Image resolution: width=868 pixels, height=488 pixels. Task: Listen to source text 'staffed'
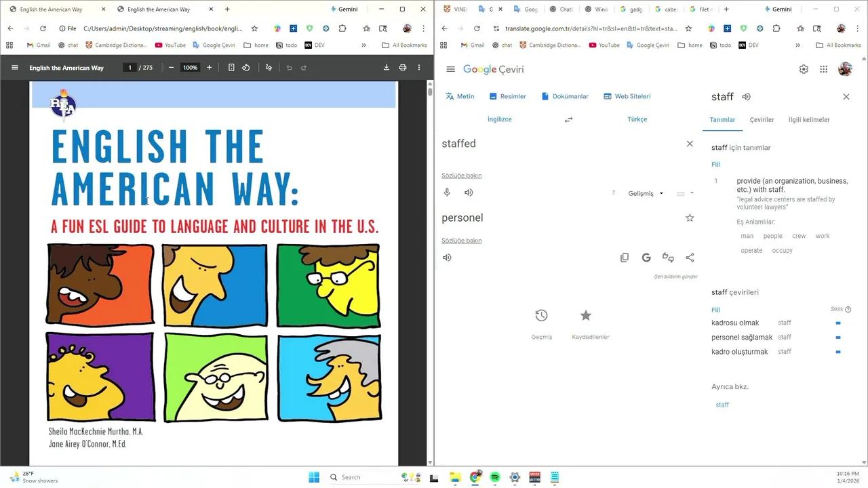pos(469,192)
